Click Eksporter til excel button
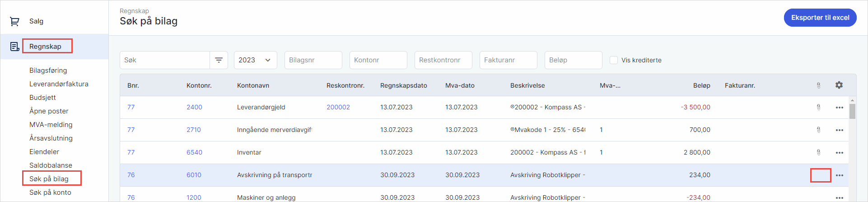Viewport: 868px width, 202px height. (x=820, y=18)
